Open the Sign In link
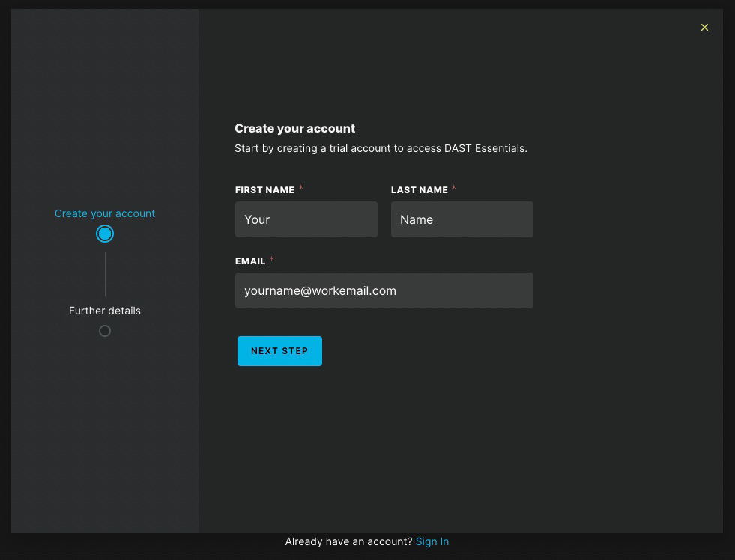This screenshot has width=735, height=560. pos(432,541)
